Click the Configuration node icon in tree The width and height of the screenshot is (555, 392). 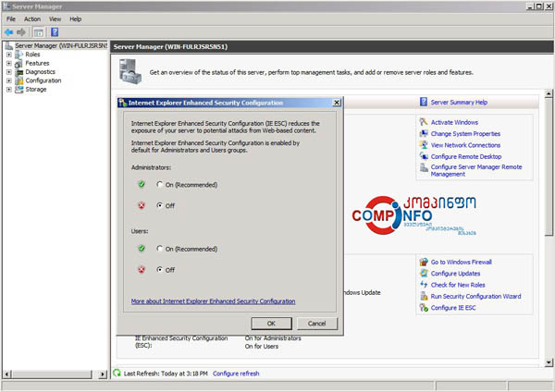(18, 80)
